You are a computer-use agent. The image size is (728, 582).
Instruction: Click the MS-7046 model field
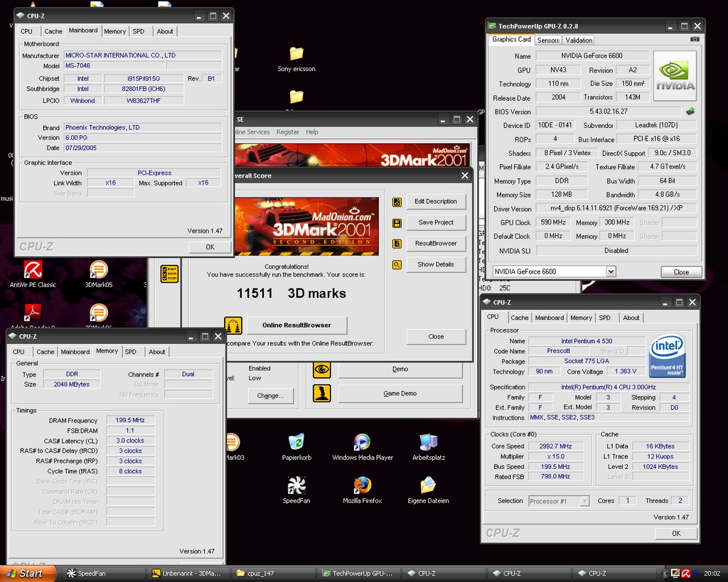(x=114, y=66)
